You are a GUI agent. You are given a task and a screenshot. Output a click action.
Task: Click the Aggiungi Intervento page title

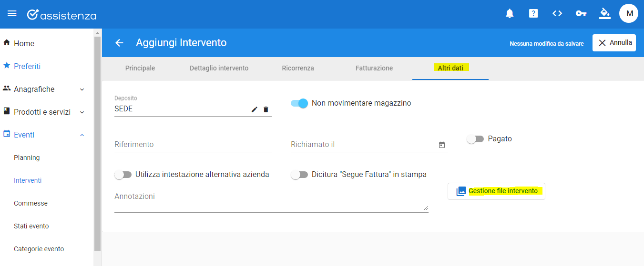181,43
